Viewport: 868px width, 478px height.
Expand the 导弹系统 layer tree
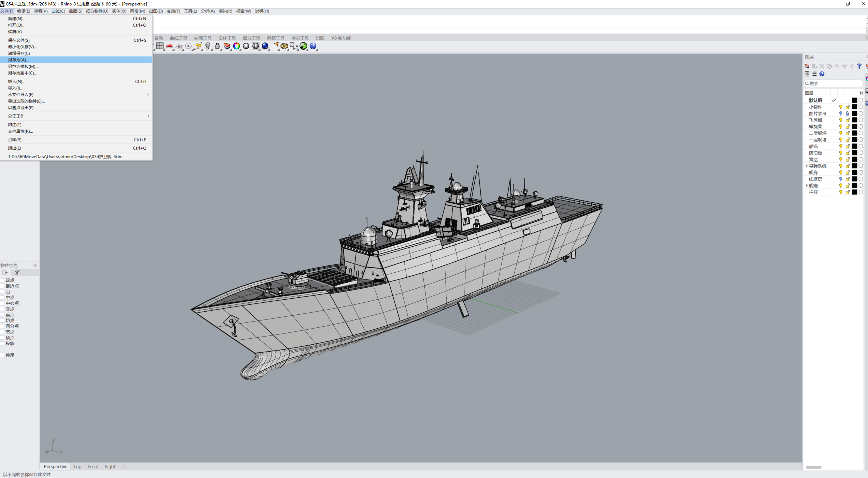[807, 166]
